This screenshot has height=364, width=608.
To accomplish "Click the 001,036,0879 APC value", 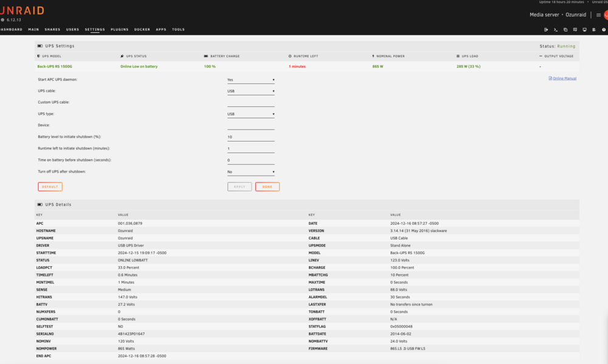I will [x=130, y=224].
